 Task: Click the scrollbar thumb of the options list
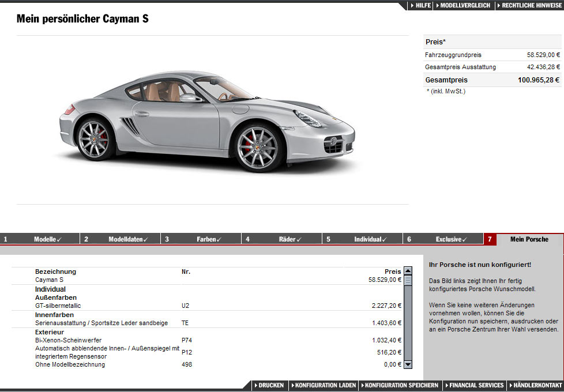(x=408, y=281)
